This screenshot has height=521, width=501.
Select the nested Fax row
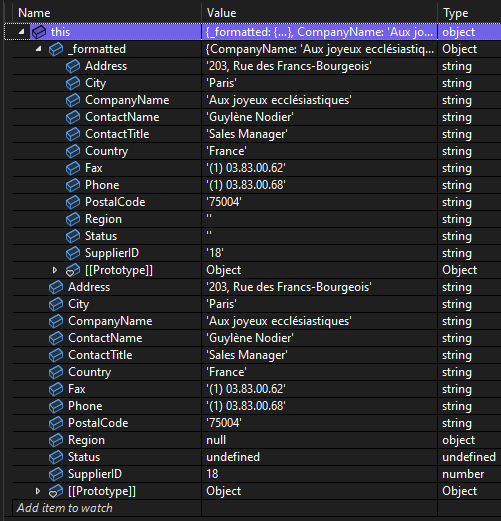pos(257,168)
